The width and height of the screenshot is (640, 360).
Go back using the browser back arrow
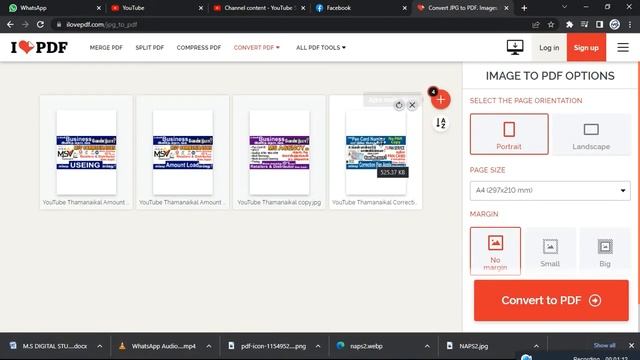(x=10, y=24)
